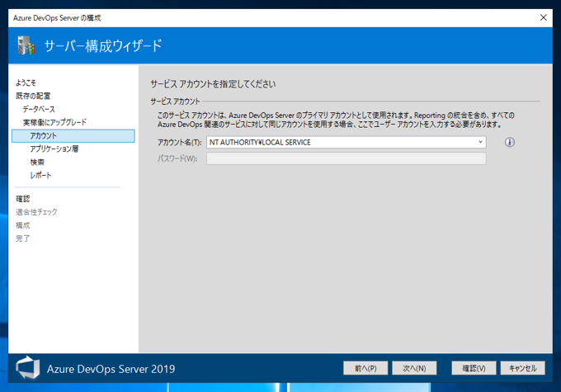Select the アプリケーション層 step
Image resolution: width=561 pixels, height=392 pixels.
click(54, 149)
